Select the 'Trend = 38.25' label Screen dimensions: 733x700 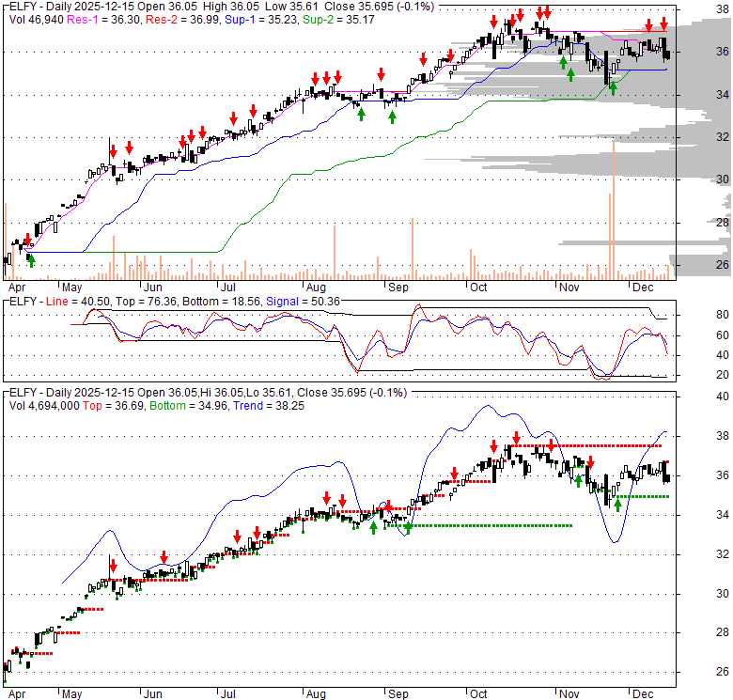(x=269, y=406)
